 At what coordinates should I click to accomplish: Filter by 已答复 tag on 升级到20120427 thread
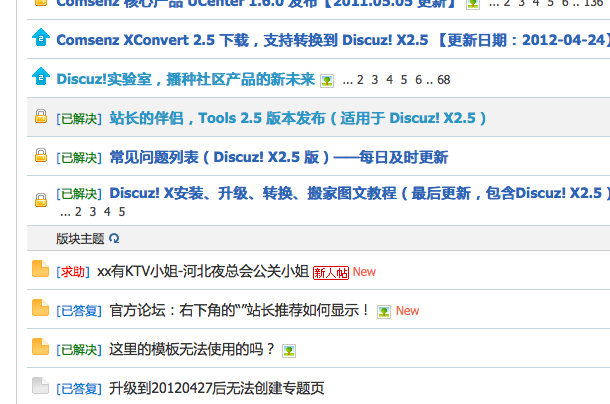79,388
